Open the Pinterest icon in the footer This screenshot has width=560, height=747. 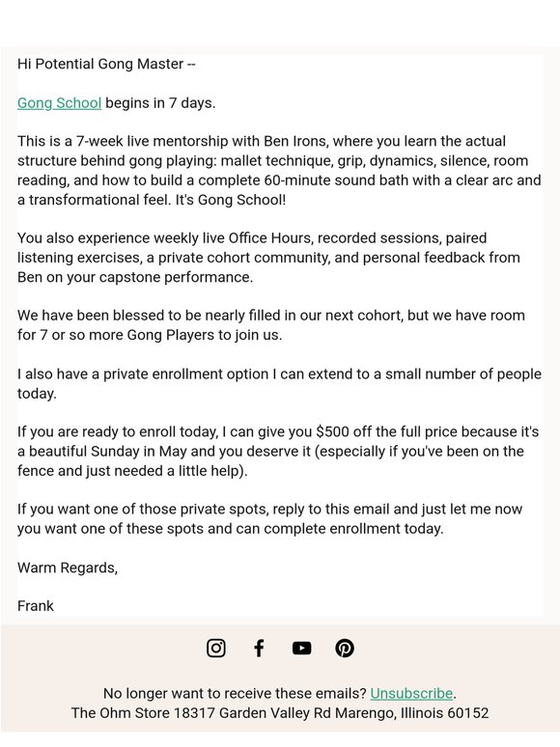click(345, 648)
